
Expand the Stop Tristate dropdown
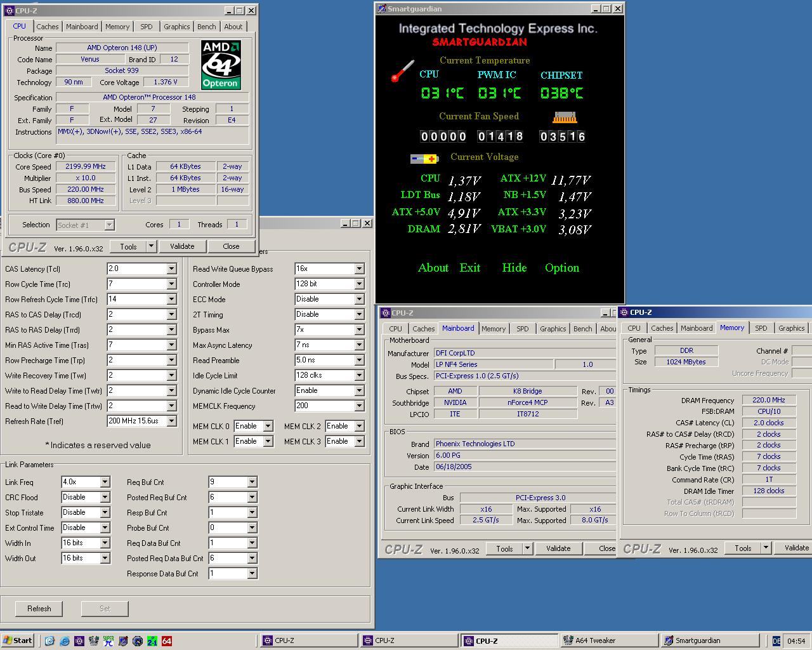tap(105, 512)
